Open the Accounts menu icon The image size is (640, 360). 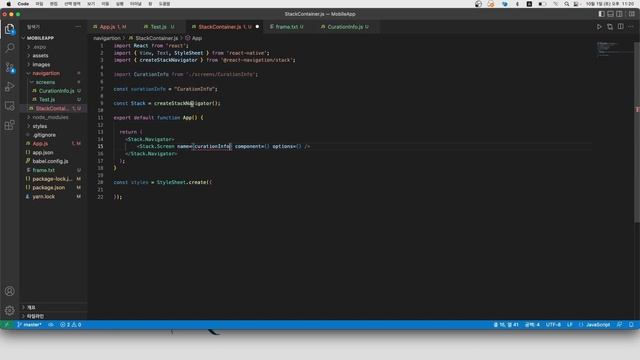click(x=10, y=291)
